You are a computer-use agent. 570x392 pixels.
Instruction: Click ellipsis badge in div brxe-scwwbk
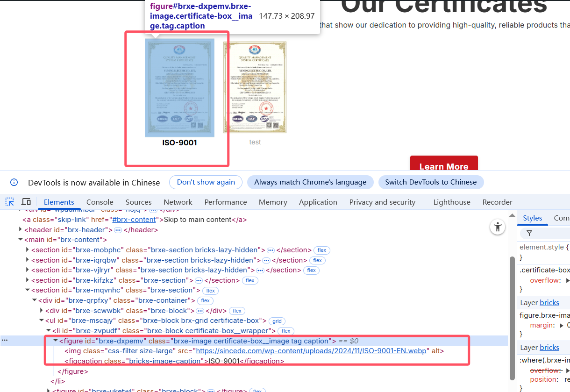pyautogui.click(x=200, y=311)
